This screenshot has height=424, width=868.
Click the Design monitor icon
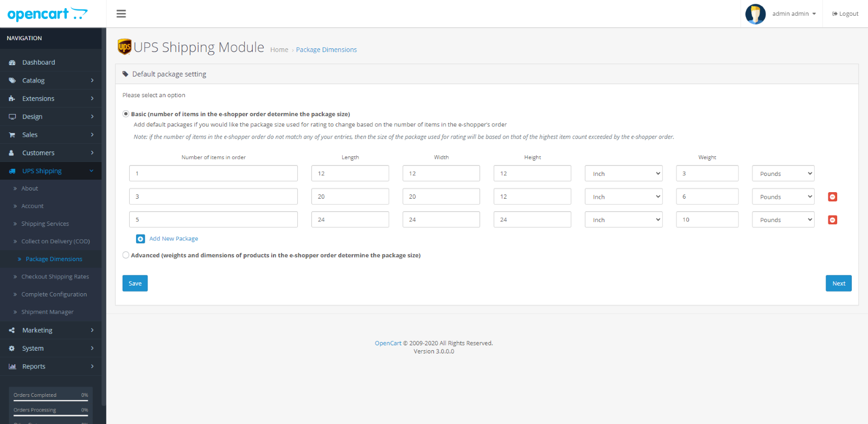pos(12,117)
